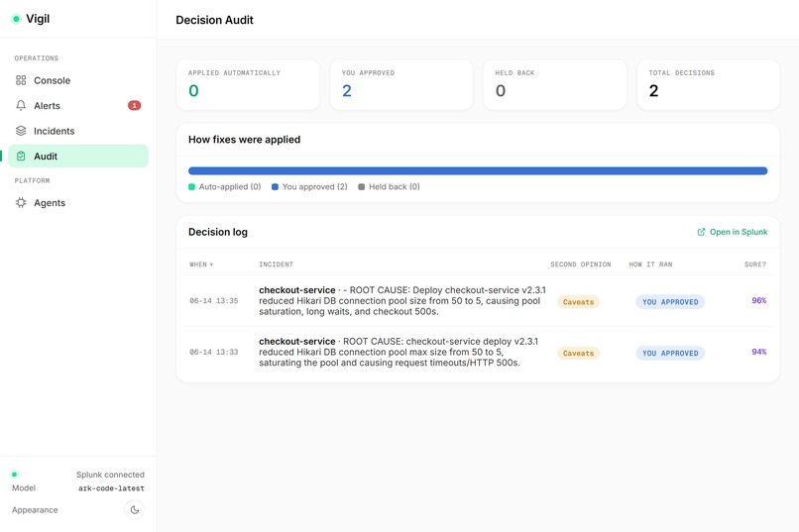Screen dimensions: 799x532
Task: Click the Agents chip icon
Action: [21, 203]
